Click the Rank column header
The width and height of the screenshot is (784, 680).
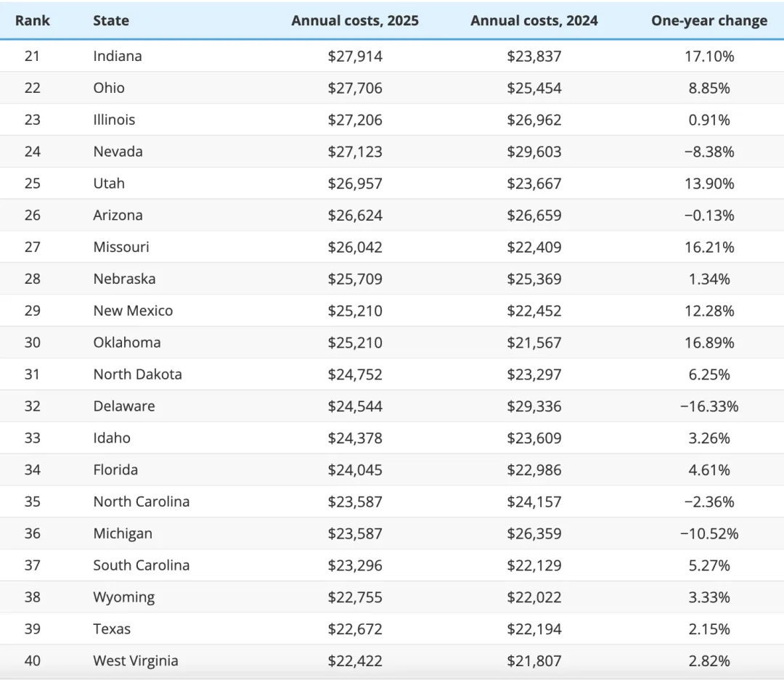pyautogui.click(x=33, y=20)
